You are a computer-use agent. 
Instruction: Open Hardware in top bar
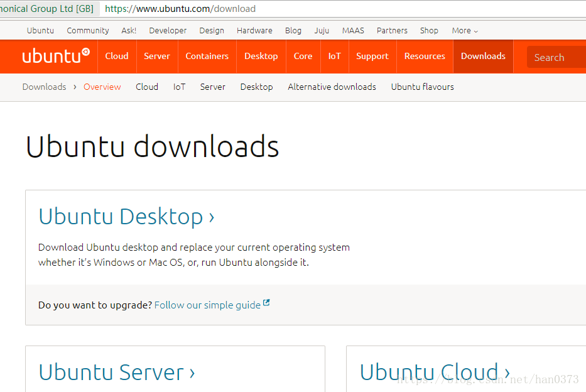click(254, 31)
